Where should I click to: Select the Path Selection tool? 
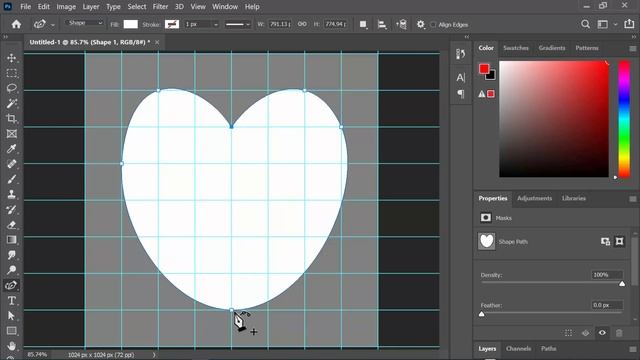[11, 316]
